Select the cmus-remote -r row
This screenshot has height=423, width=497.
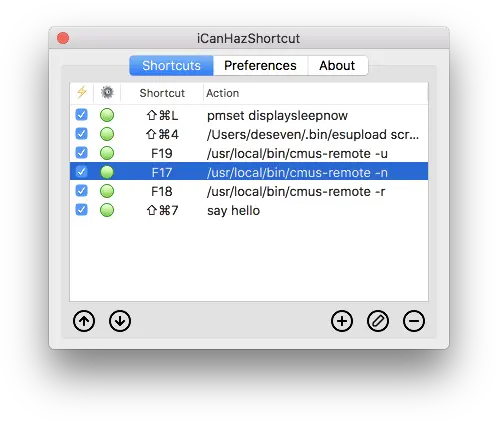click(x=249, y=191)
